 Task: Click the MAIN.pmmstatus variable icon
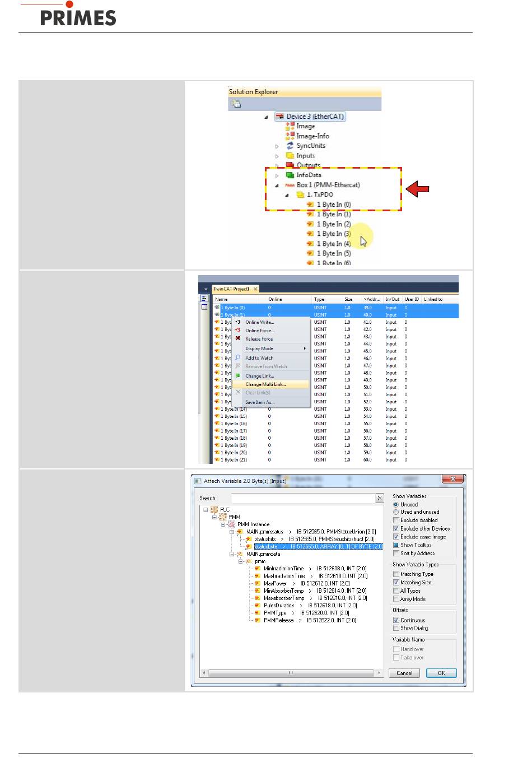(x=240, y=532)
